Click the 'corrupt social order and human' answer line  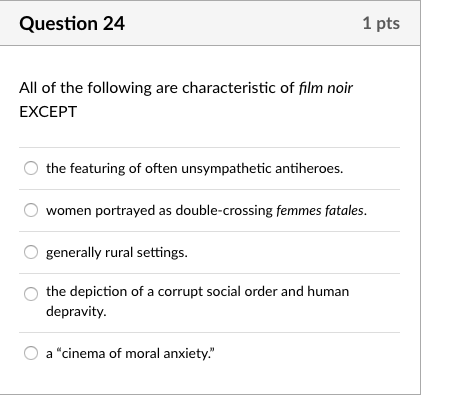(197, 291)
